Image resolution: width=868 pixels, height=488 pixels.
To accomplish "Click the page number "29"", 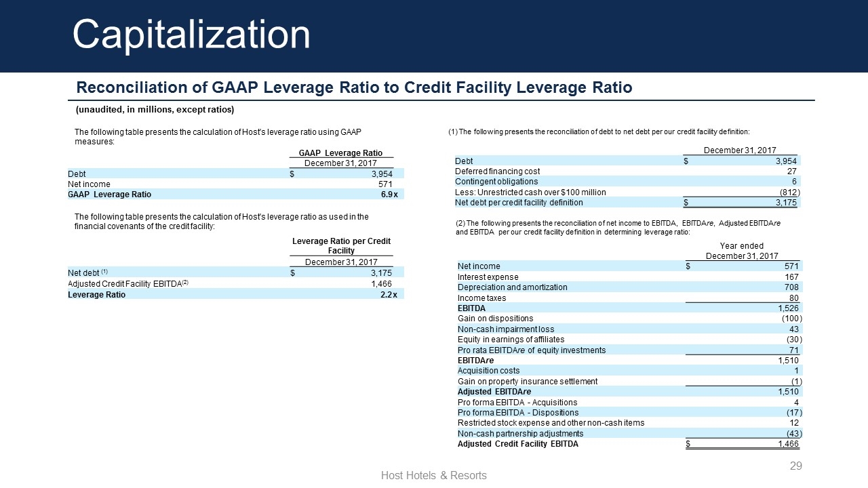I will (797, 466).
